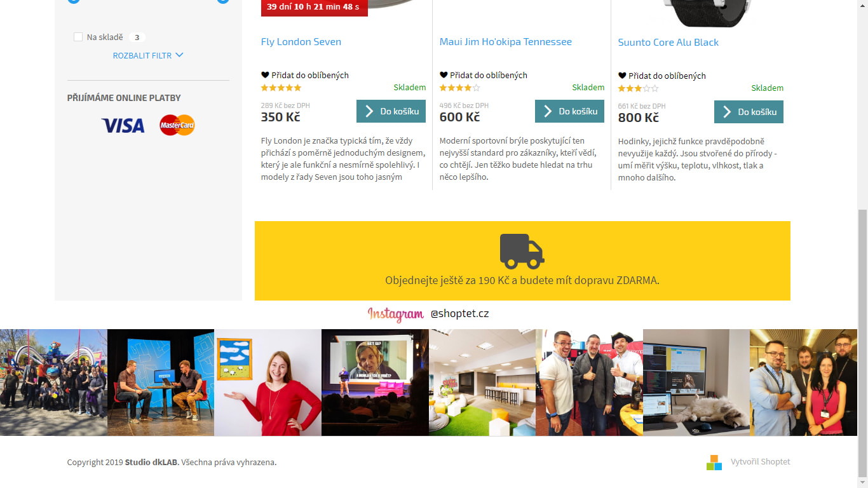Click heart icon for Fly London Seven
Viewport: 868px width, 488px height.
point(265,75)
